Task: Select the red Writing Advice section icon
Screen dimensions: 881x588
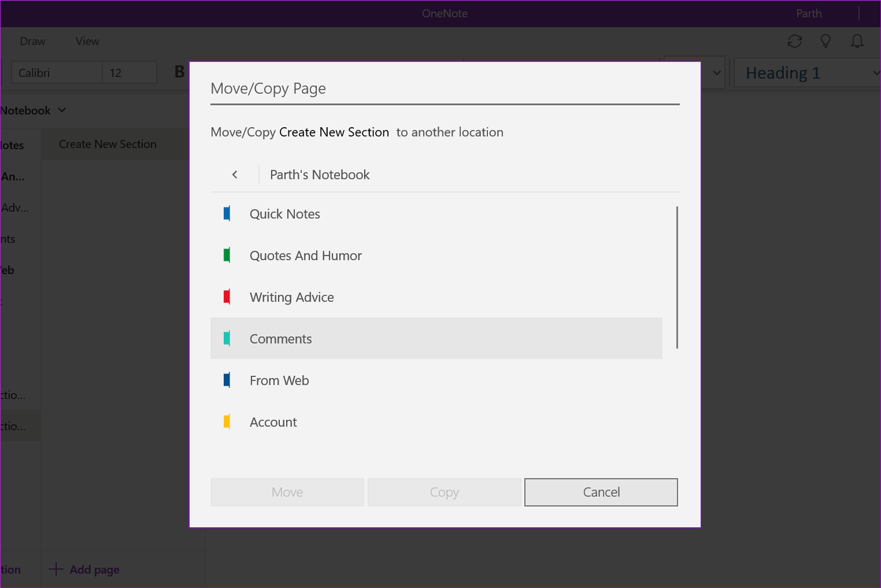Action: (x=227, y=297)
